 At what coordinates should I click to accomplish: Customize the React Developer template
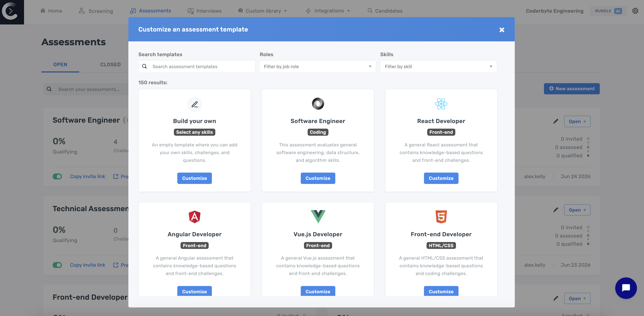441,178
